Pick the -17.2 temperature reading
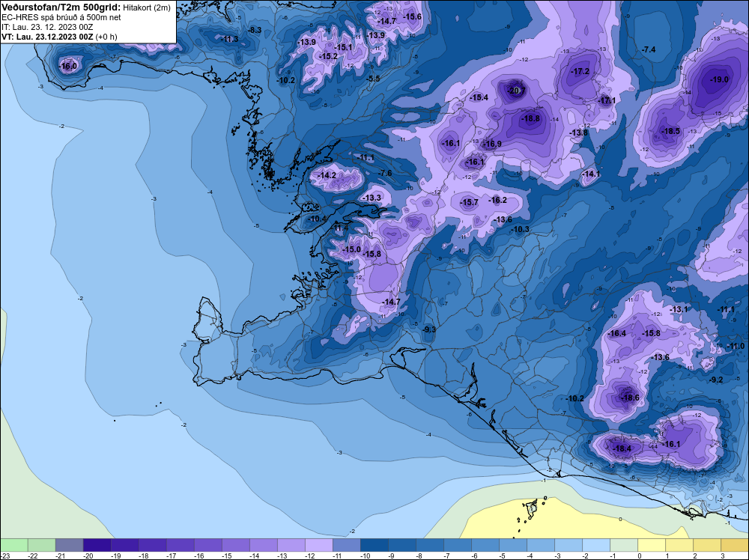The width and height of the screenshot is (749, 560). point(580,71)
